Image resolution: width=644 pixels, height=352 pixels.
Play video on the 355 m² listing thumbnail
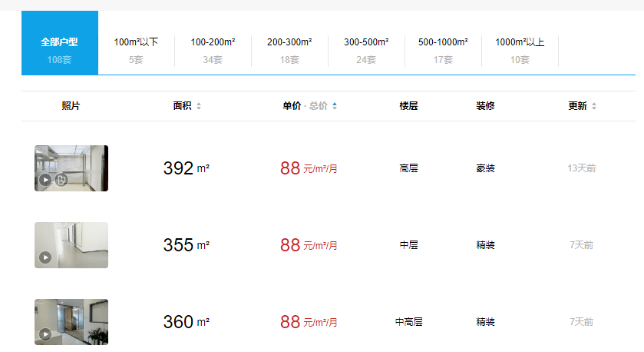click(45, 257)
